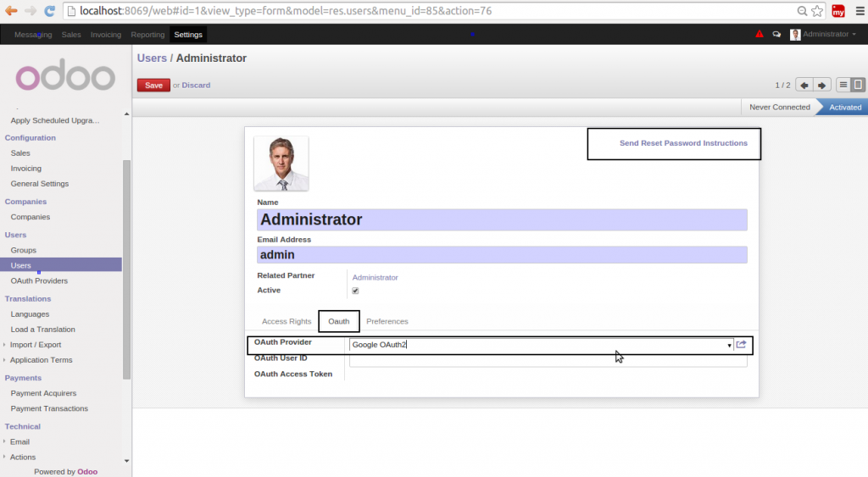Discard the changes via Discard link

pos(196,86)
